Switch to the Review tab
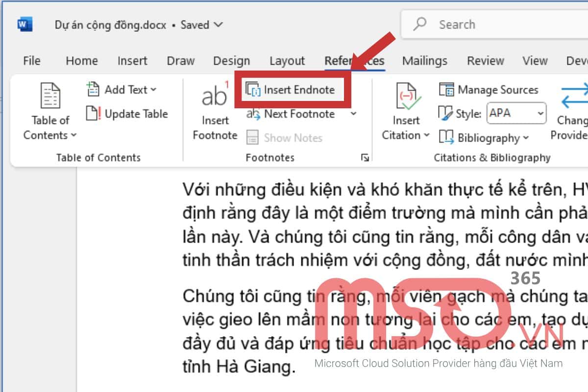This screenshot has height=392, width=588. 486,61
